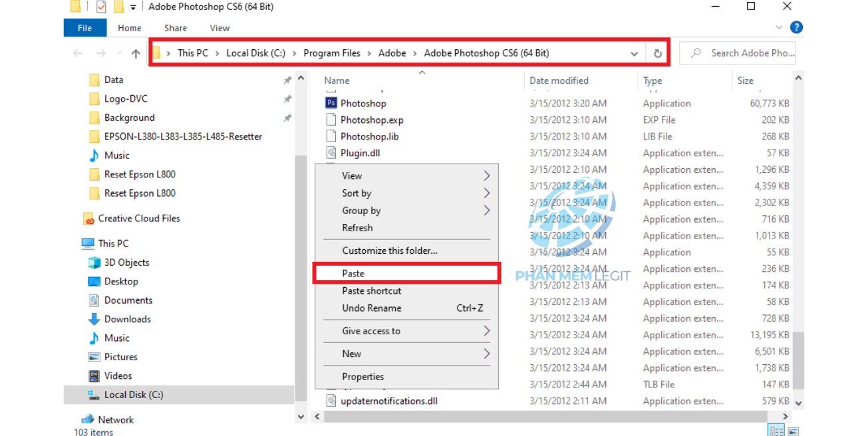The image size is (868, 436).
Task: Select the 3D Objects folder icon
Action: [94, 263]
